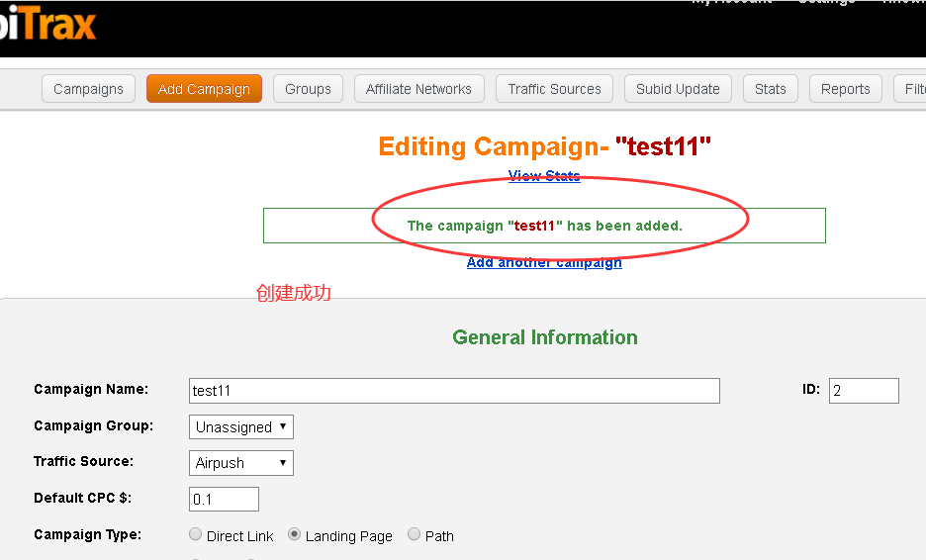Expand the Campaign Group dropdown
The image size is (926, 560).
(241, 427)
